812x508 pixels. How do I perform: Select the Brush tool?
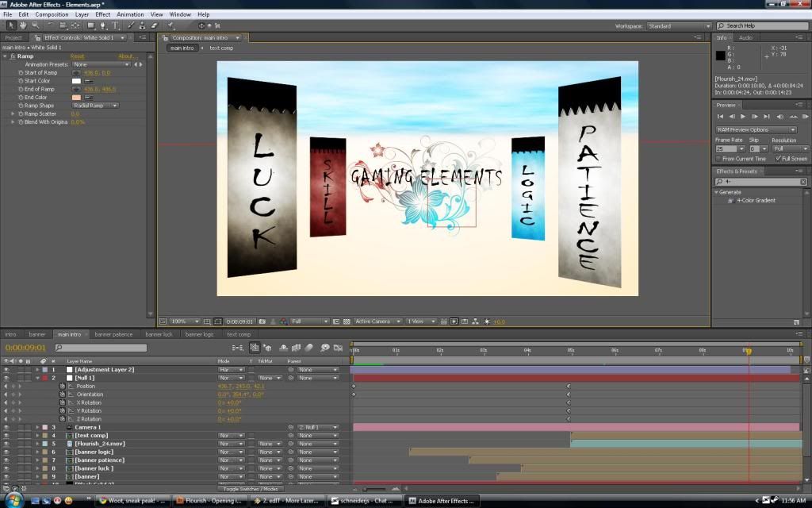click(x=131, y=25)
